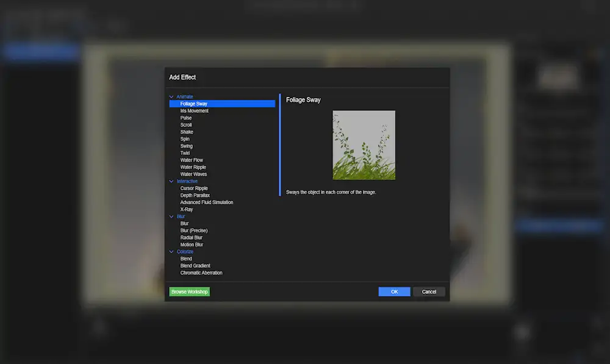The image size is (610, 364).
Task: Select the Swing effect
Action: 186,146
